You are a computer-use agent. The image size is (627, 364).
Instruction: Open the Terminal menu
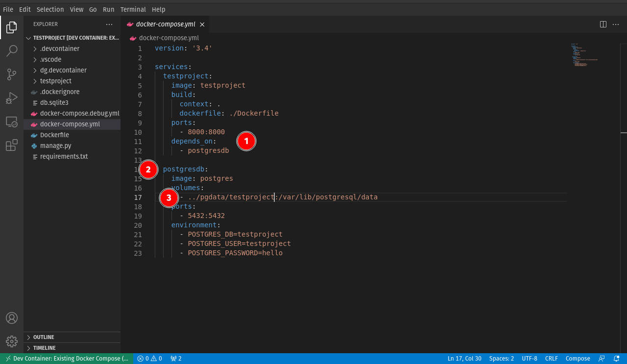click(133, 9)
